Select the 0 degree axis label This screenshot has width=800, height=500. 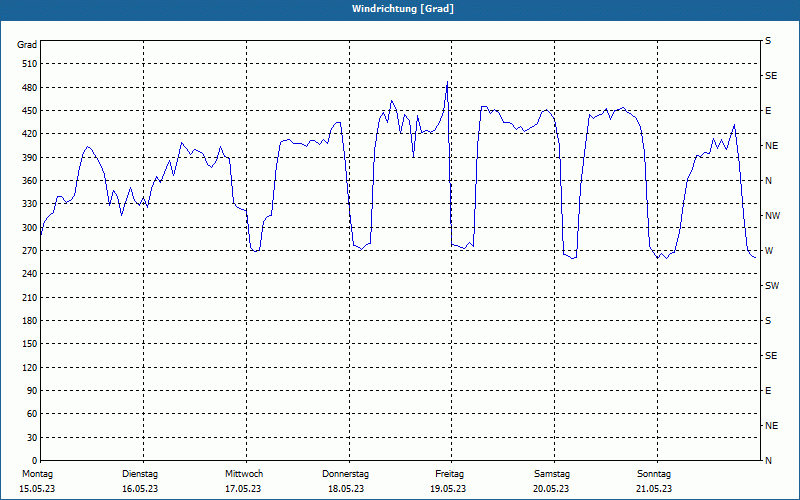click(35, 461)
